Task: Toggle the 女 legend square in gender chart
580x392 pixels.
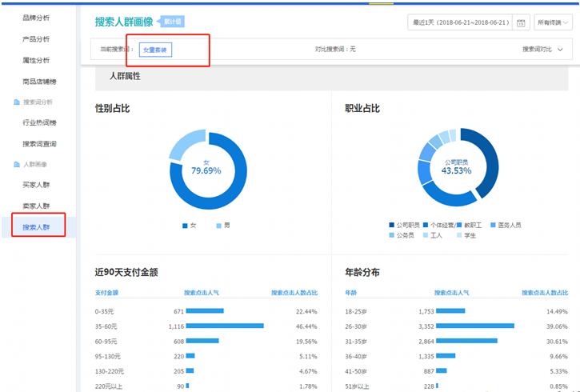Action: click(185, 226)
